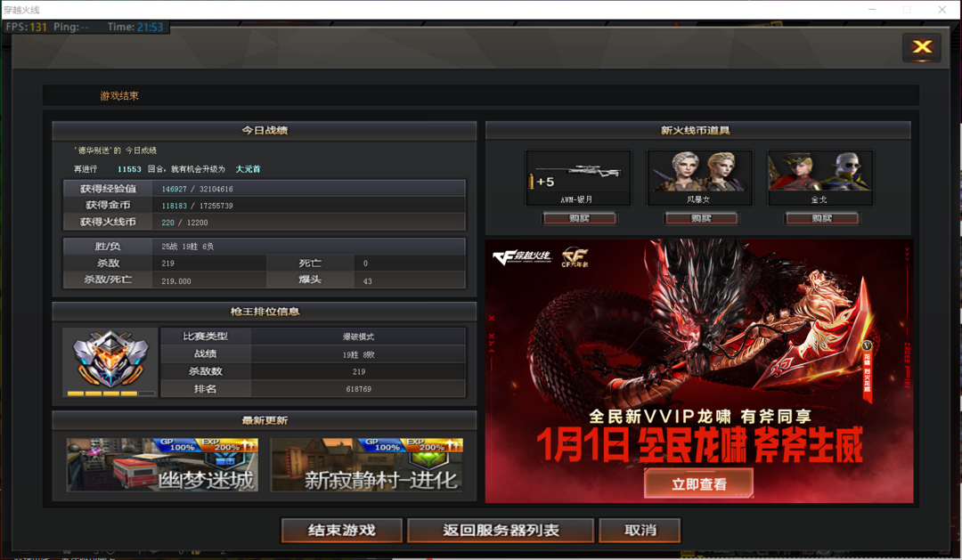Click the gold value 118183 / 17255739
962x560 pixels.
(x=197, y=206)
